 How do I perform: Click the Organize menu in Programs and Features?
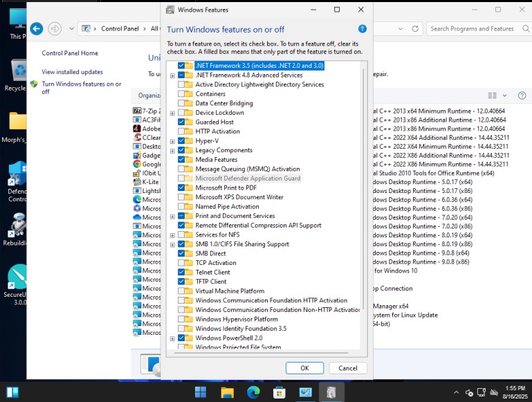[149, 95]
